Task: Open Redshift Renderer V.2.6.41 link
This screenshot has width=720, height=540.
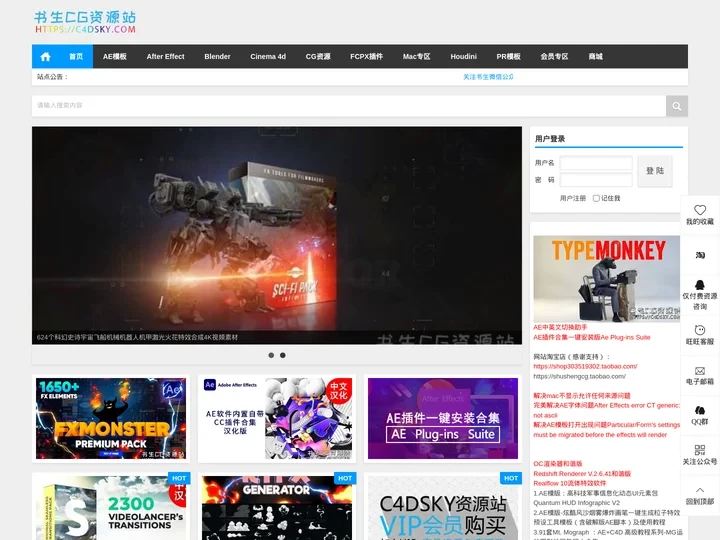Action: (582, 473)
